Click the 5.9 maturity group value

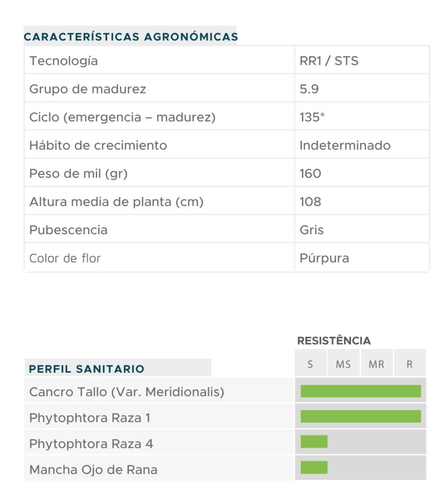(x=309, y=89)
